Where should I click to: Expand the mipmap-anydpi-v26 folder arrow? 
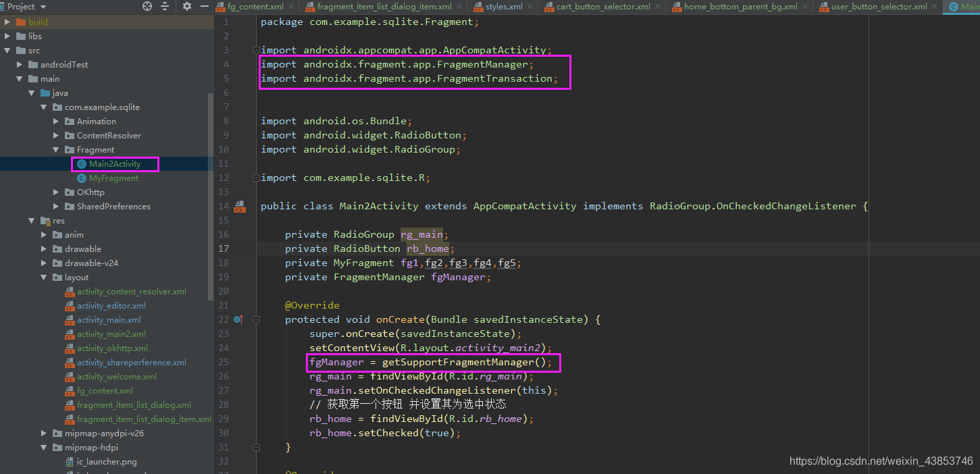44,433
